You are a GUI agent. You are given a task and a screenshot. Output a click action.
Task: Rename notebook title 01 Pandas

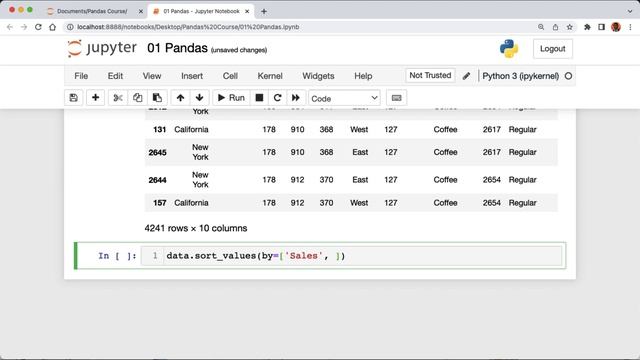click(x=177, y=48)
